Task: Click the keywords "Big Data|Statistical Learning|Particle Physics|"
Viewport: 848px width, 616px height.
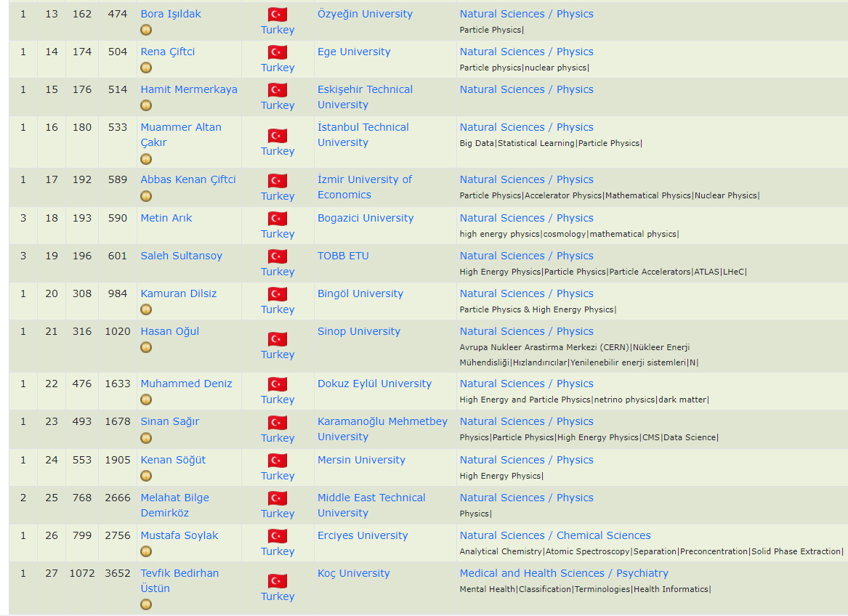Action: tap(551, 143)
